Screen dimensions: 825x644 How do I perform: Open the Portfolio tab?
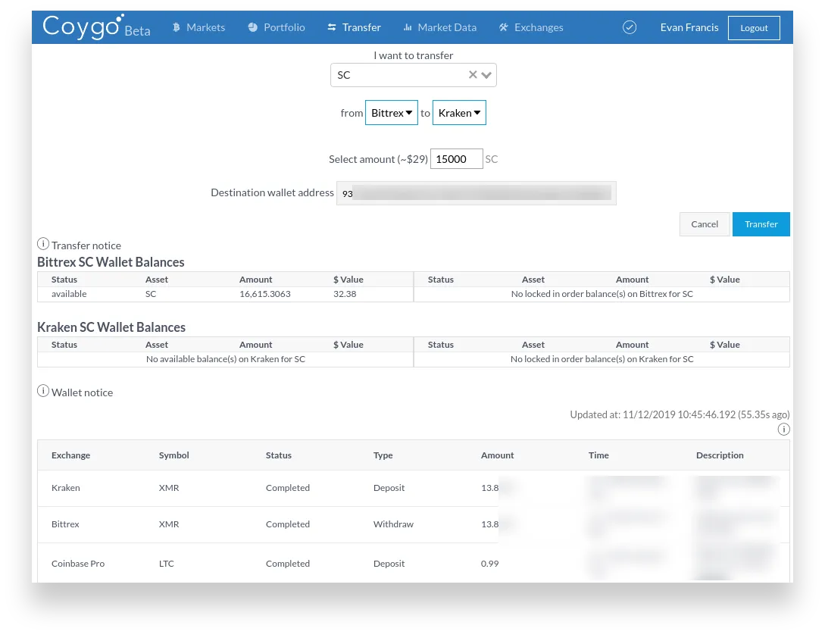277,27
